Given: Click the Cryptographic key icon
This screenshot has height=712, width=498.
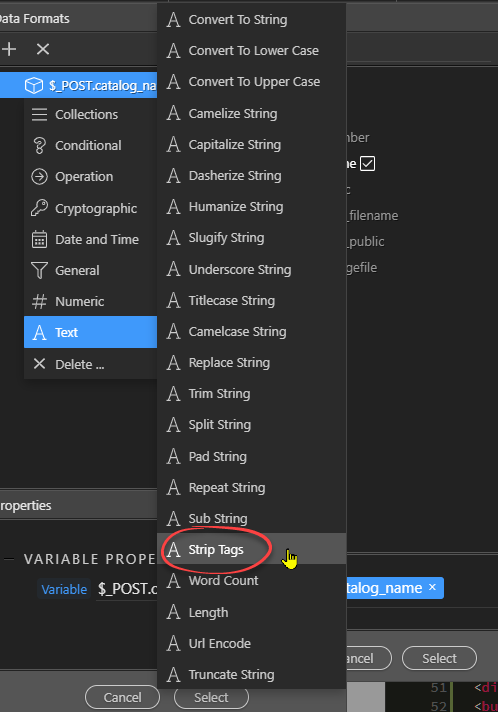Looking at the screenshot, I should (39, 208).
